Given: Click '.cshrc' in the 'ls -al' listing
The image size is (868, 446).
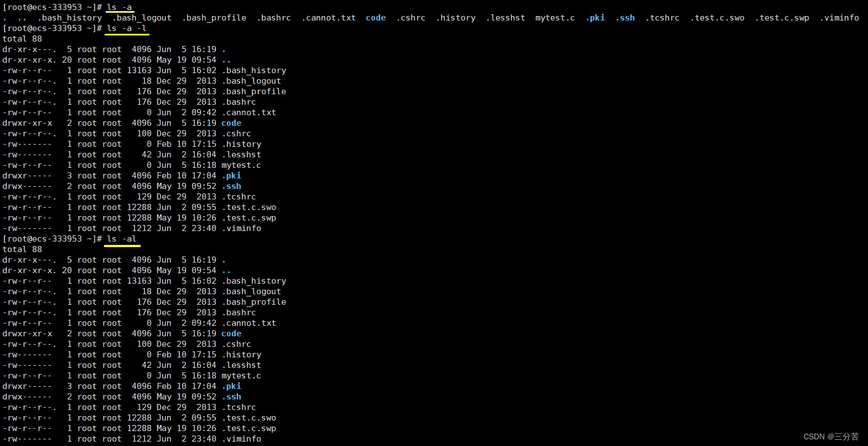Looking at the screenshot, I should 236,344.
